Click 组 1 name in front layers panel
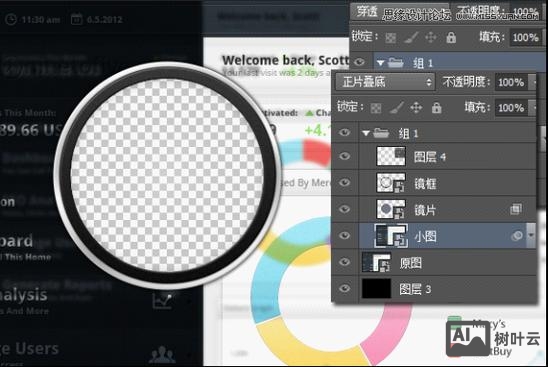 click(x=409, y=133)
